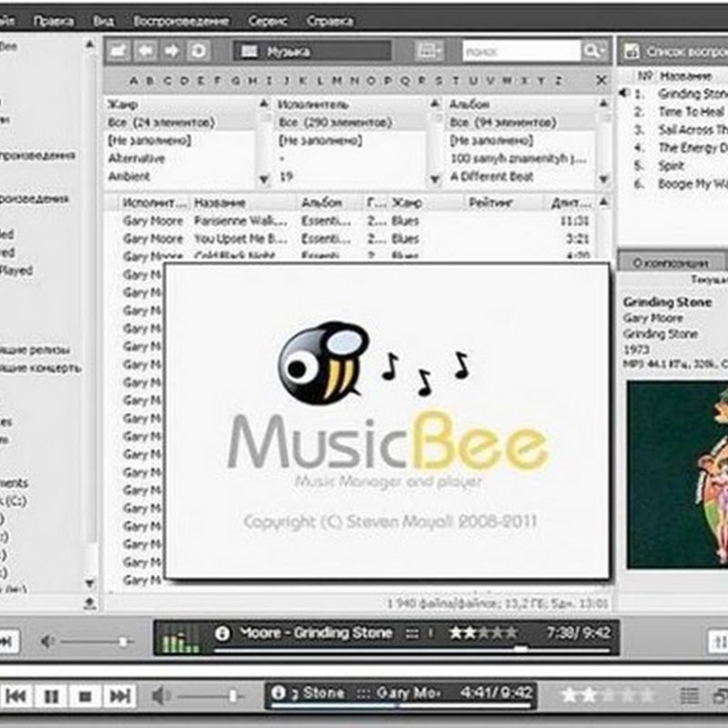728x728 pixels.
Task: Click the playlist icon beside 'Список воспро'
Action: click(x=632, y=52)
